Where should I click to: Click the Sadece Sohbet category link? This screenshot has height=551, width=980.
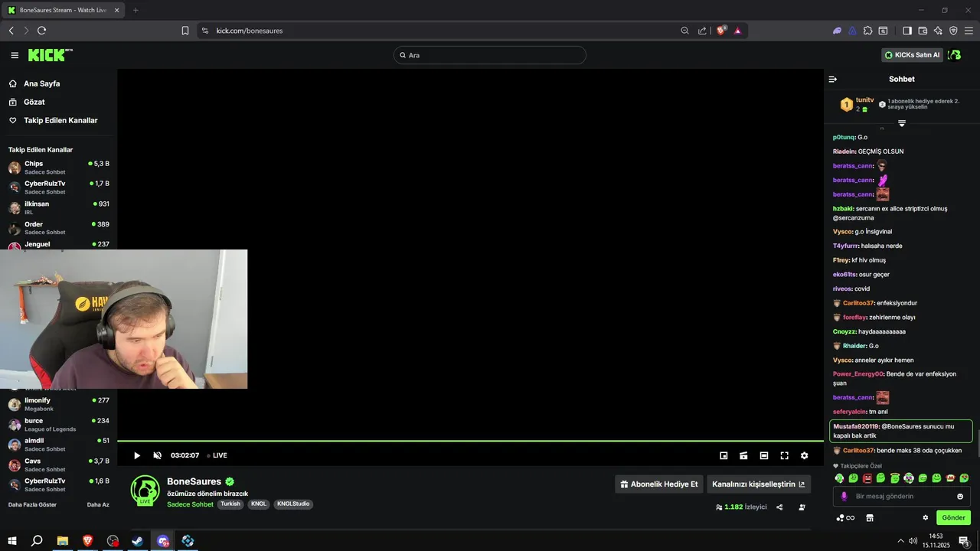pos(190,504)
